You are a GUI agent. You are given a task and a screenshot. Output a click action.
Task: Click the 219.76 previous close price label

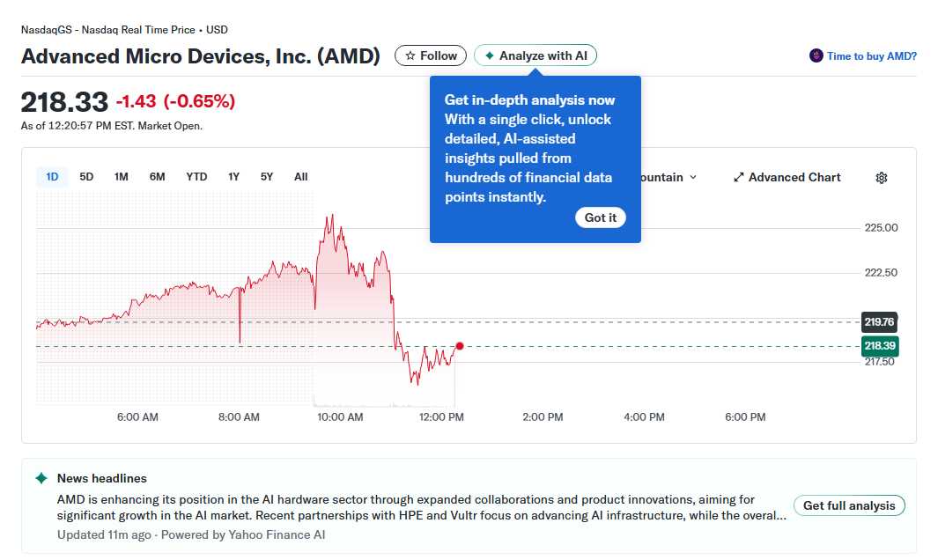coord(879,322)
